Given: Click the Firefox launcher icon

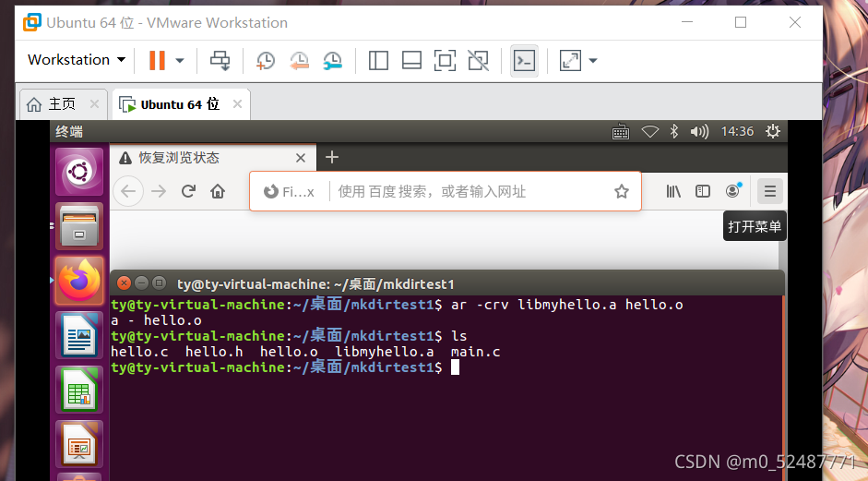Looking at the screenshot, I should point(79,281).
